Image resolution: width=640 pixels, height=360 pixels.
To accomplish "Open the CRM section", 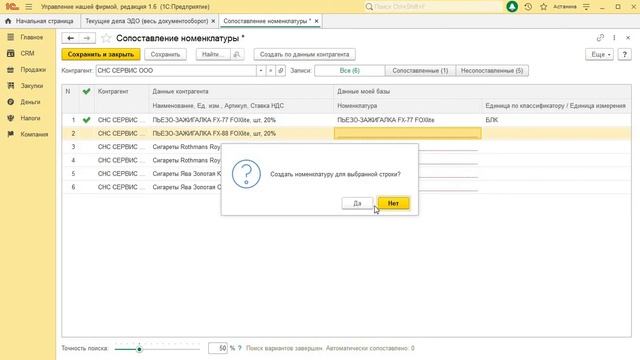I will point(27,53).
